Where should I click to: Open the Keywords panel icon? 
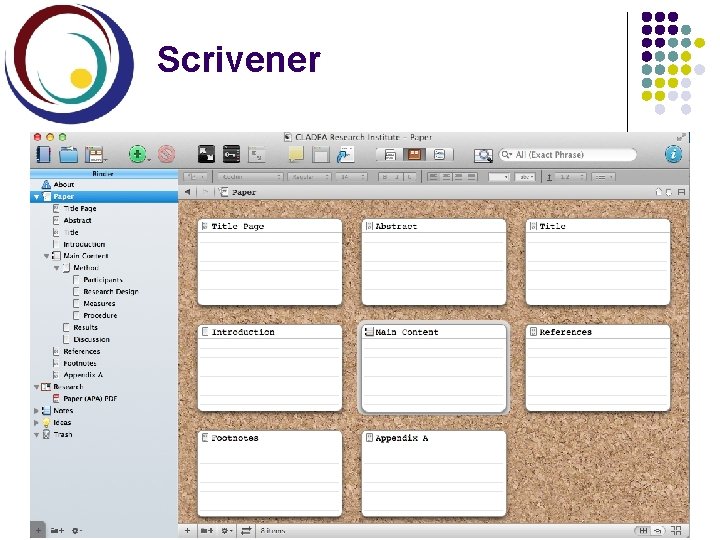pyautogui.click(x=231, y=154)
